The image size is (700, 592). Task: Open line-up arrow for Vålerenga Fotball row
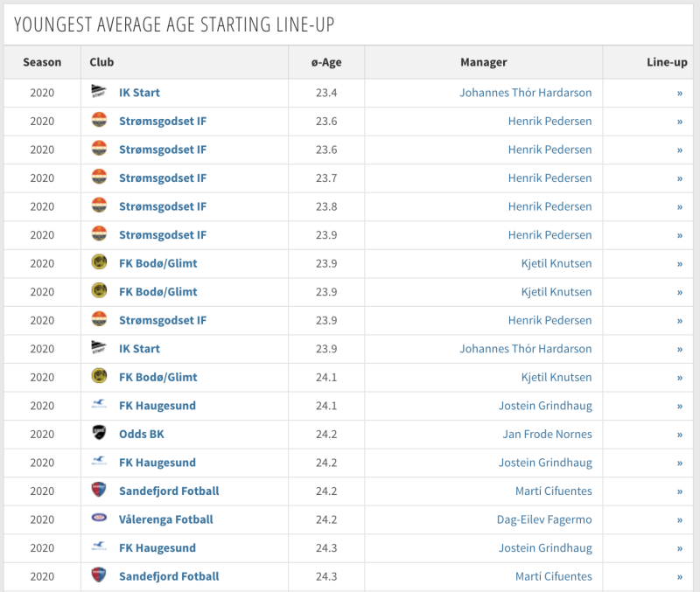pos(679,519)
